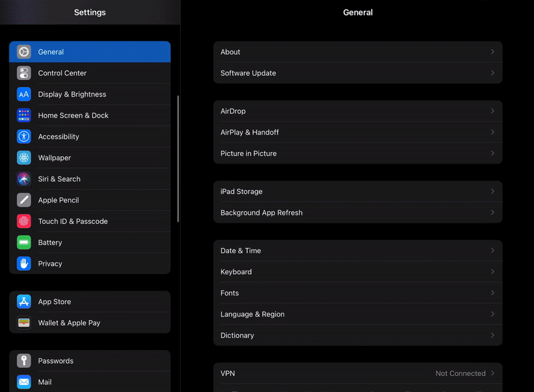The width and height of the screenshot is (534, 392).
Task: Open the AirPlay & Handoff chevron
Action: click(493, 132)
